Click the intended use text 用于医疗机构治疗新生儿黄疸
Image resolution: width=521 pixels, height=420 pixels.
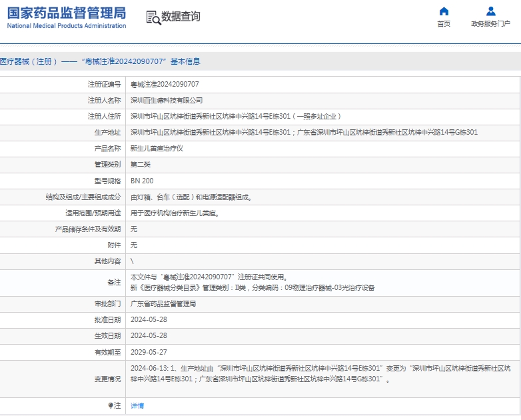(175, 213)
